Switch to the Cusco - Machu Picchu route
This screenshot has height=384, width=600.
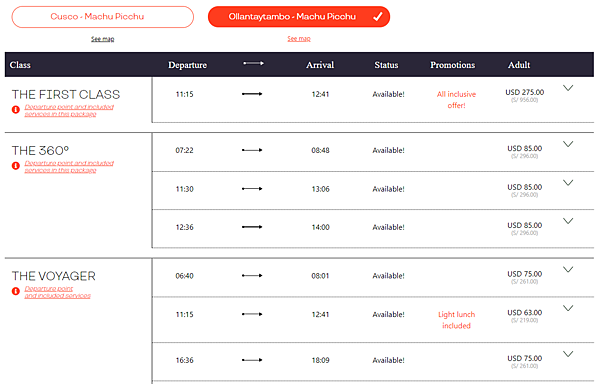[x=103, y=17]
